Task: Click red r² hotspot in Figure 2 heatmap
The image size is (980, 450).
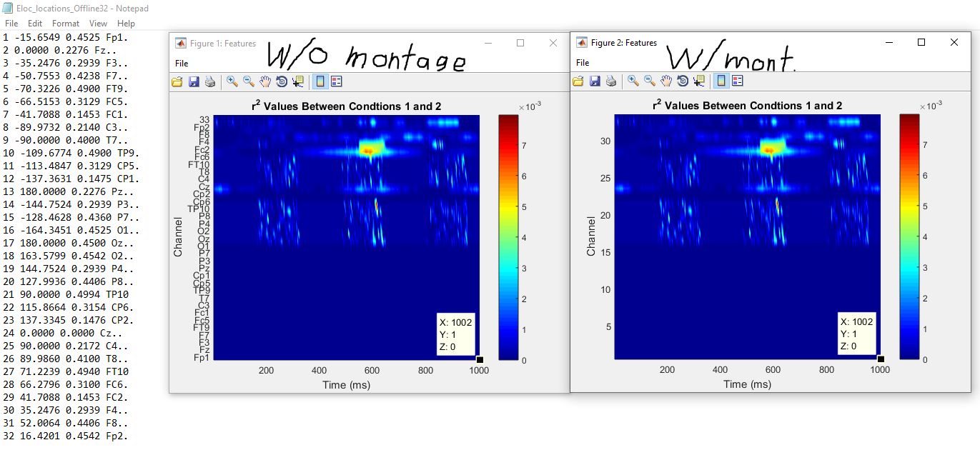Action: pos(769,150)
